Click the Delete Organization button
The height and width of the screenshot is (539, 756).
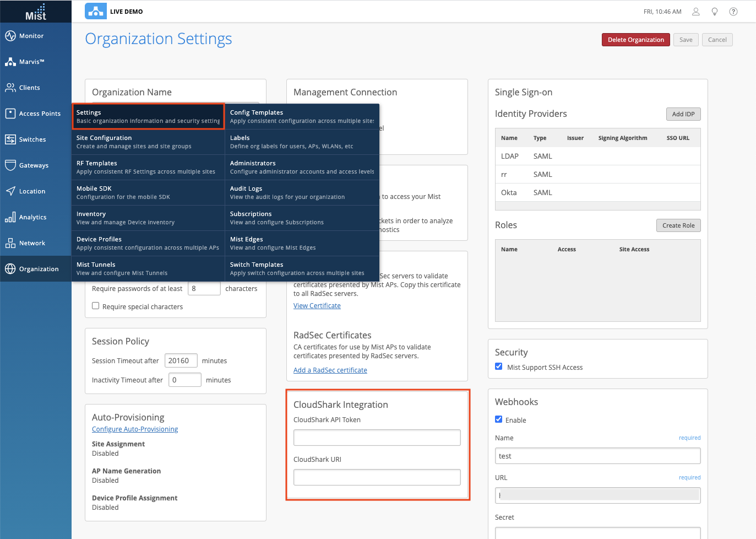click(635, 40)
